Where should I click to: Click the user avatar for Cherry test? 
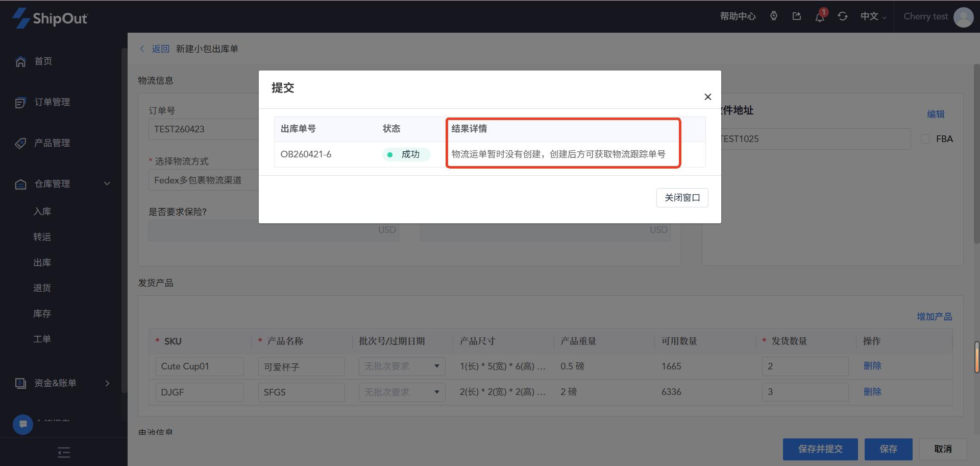[963, 17]
